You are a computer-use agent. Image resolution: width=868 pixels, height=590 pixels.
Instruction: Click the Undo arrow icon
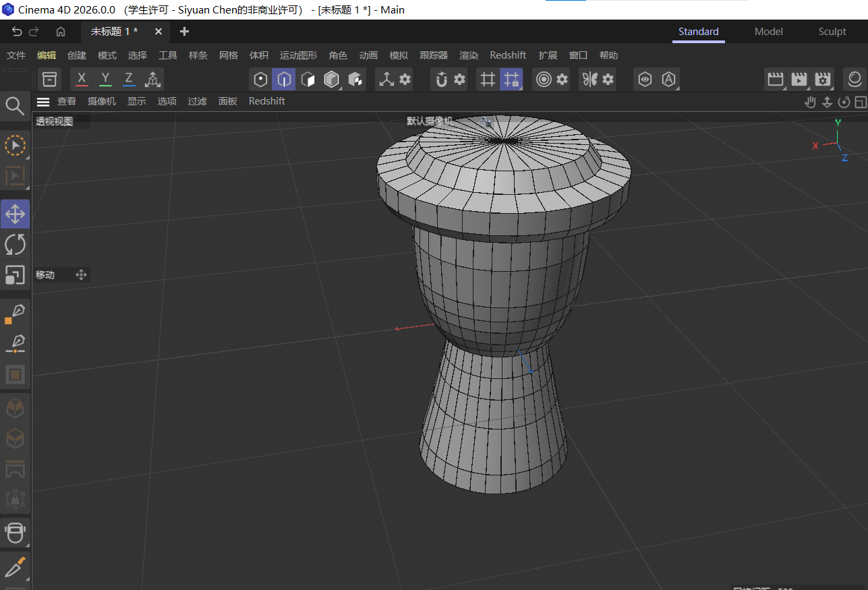[x=15, y=31]
